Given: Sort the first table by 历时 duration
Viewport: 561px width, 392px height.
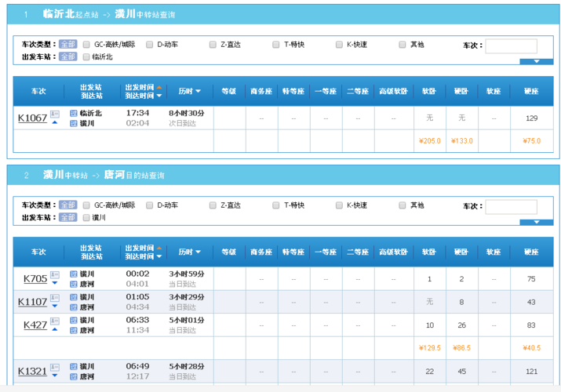Looking at the screenshot, I should point(190,92).
